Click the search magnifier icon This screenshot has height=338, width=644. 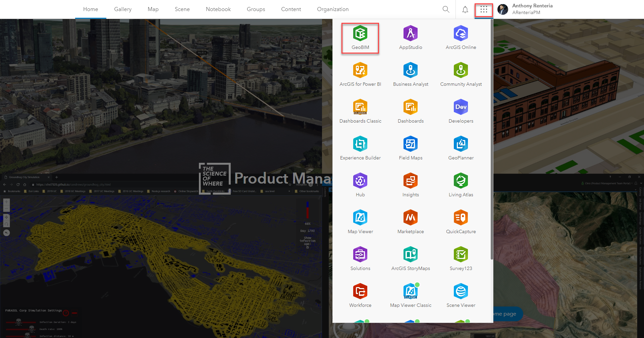[446, 9]
